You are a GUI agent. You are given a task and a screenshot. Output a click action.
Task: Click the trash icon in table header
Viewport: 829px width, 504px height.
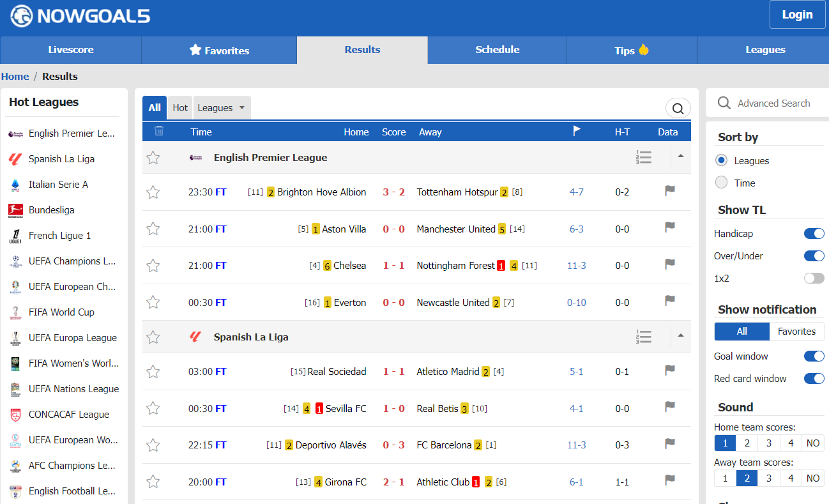[x=159, y=131]
